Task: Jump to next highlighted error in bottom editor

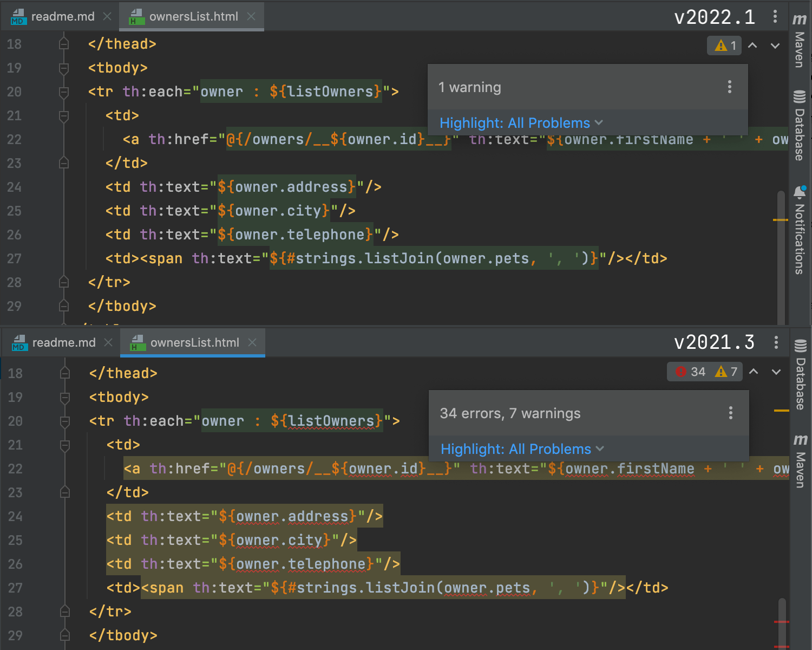Action: click(x=776, y=372)
